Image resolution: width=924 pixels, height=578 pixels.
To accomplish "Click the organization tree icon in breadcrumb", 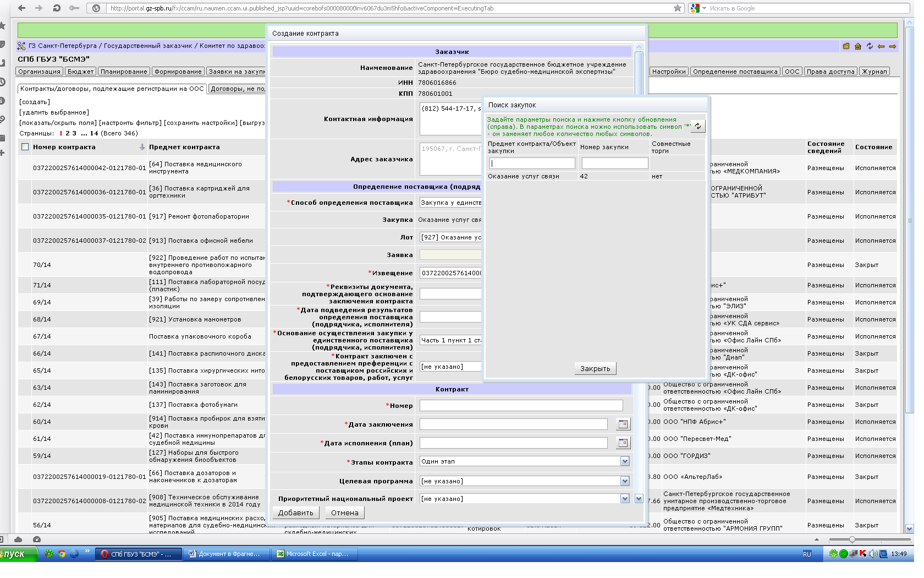I will tap(21, 46).
